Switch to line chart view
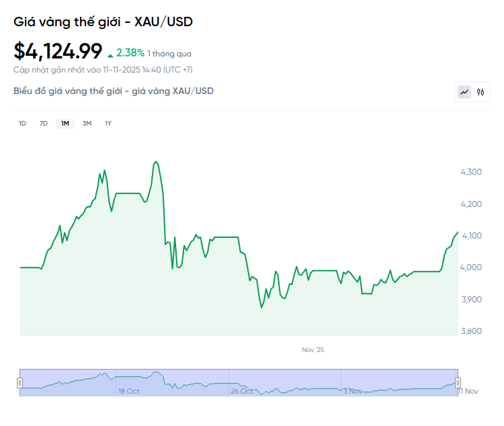 (464, 92)
